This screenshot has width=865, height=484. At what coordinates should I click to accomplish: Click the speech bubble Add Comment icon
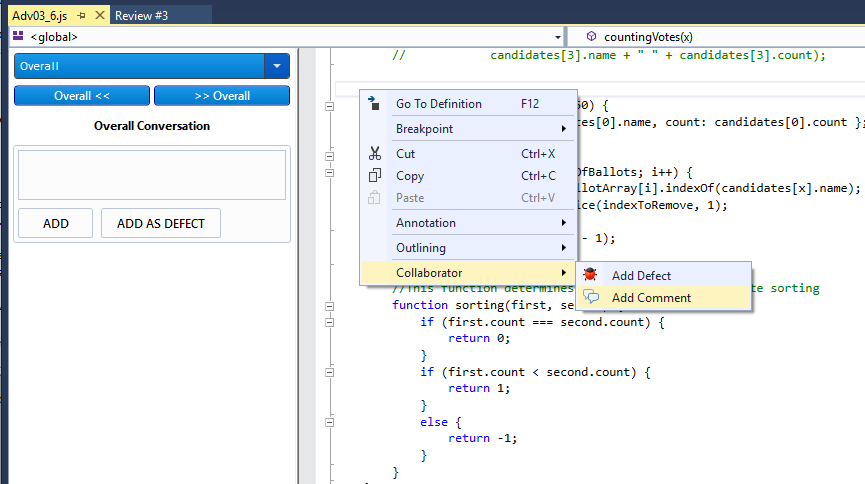click(591, 297)
